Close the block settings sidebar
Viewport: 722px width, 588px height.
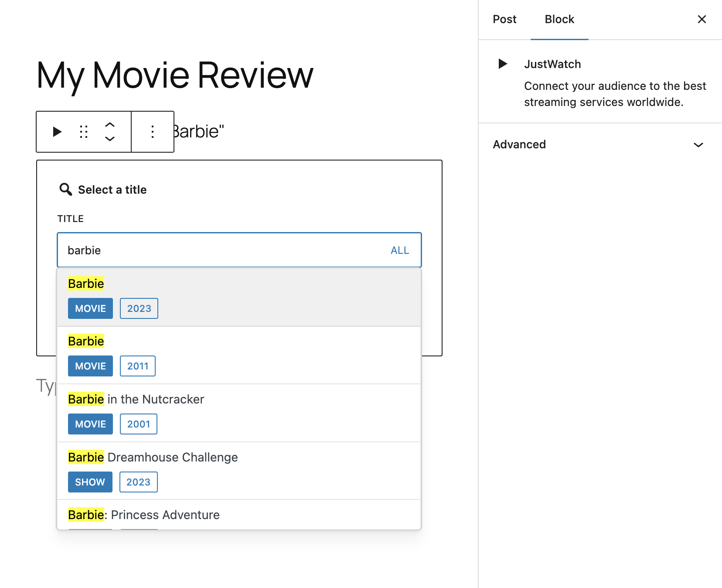point(701,19)
